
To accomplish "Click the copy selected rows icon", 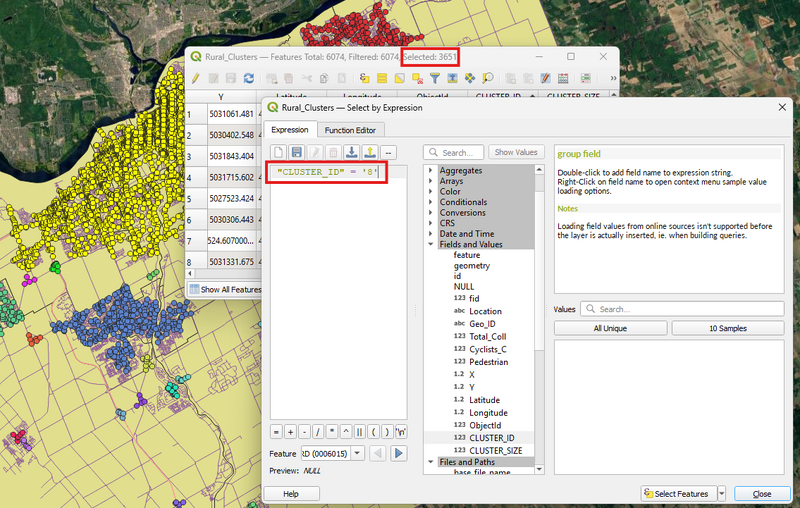I will 324,78.
